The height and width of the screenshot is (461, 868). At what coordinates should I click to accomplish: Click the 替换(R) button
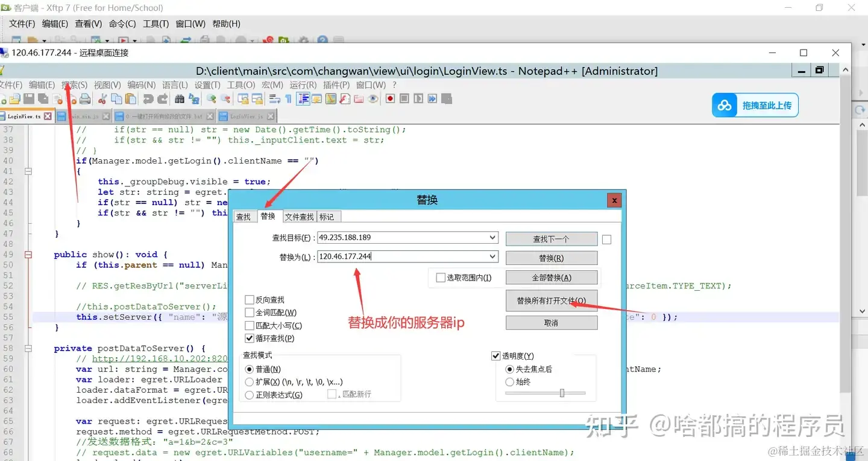[x=552, y=258]
